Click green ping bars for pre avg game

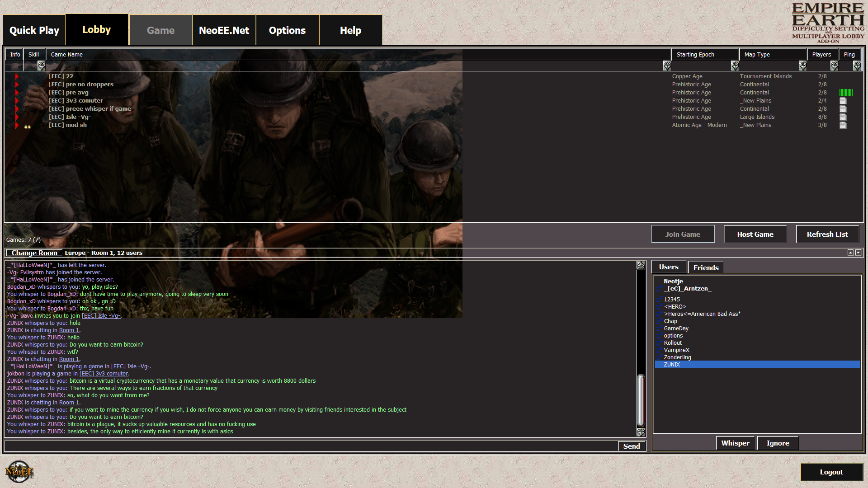click(846, 93)
